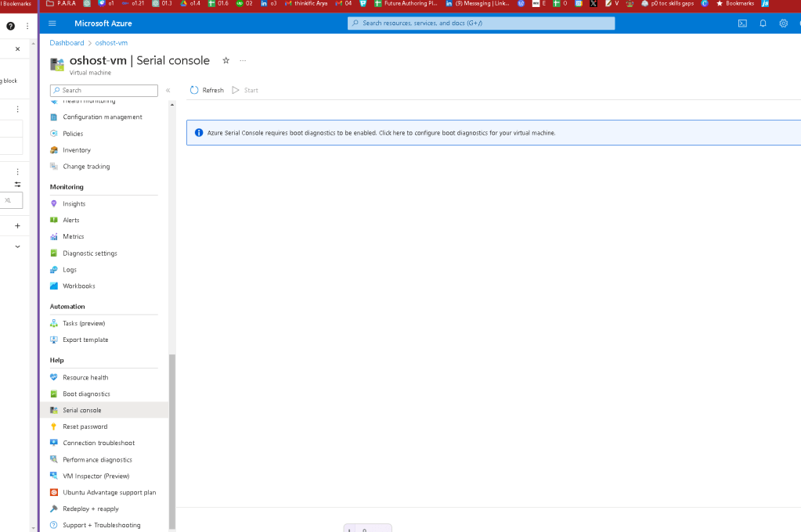Open the Change tracking menu item
Image resolution: width=801 pixels, height=532 pixels.
86,167
